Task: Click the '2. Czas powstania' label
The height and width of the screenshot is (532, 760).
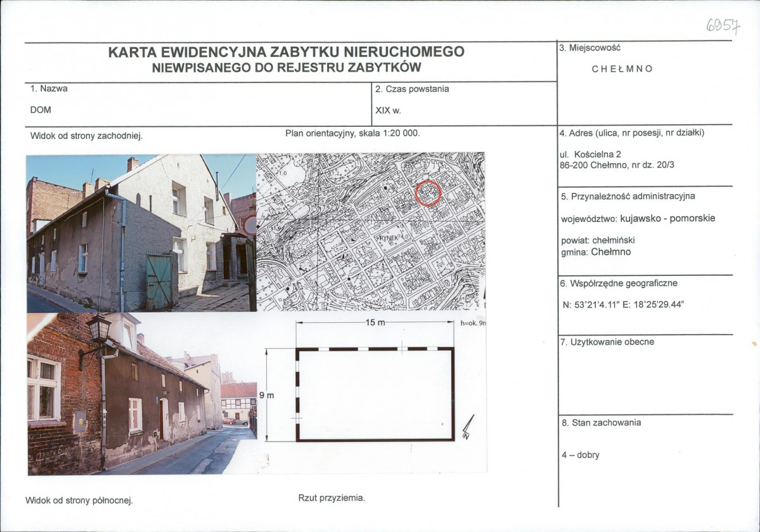Action: point(412,89)
